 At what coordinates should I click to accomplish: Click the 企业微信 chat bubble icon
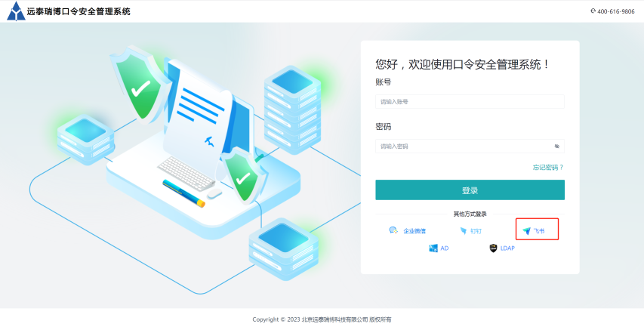pyautogui.click(x=393, y=230)
